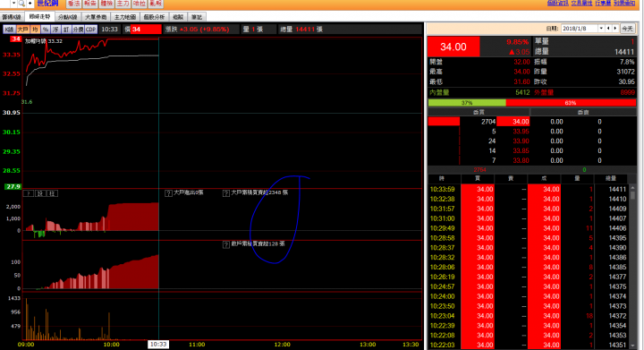
Task: Click the ? help icon in indicator panel corner
Action: 29,193
